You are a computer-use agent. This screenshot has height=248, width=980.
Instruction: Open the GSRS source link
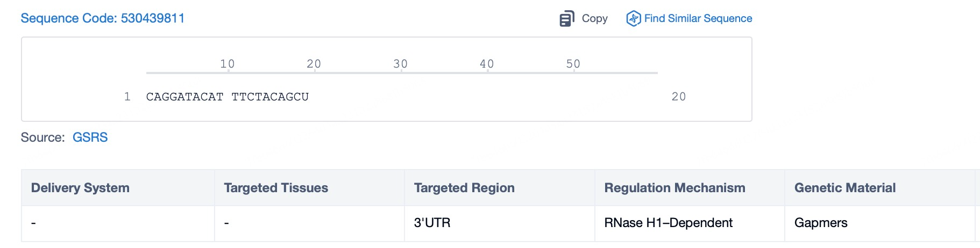click(90, 137)
